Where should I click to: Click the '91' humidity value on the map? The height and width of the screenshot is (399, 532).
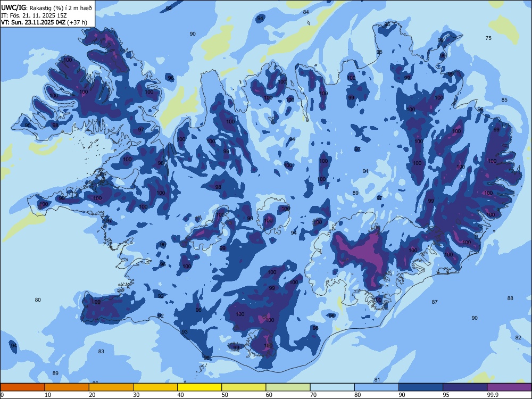point(365,171)
